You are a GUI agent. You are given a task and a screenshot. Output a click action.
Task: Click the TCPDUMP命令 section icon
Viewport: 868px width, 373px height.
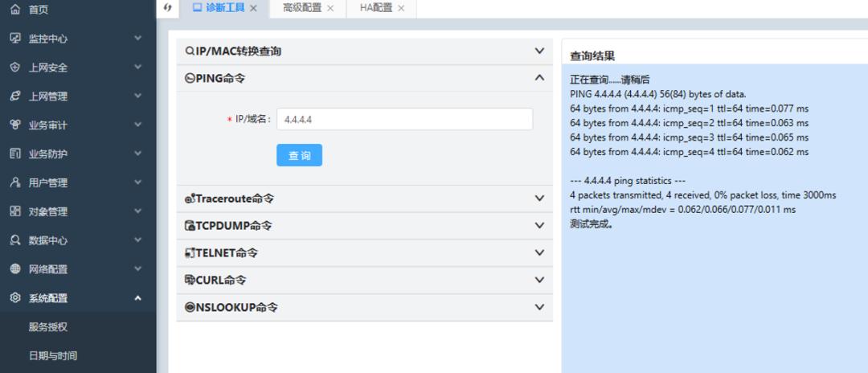coord(190,225)
